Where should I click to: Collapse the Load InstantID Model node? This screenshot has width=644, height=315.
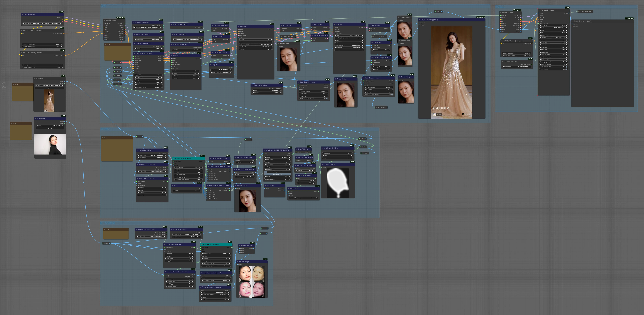pyautogui.click(x=134, y=34)
